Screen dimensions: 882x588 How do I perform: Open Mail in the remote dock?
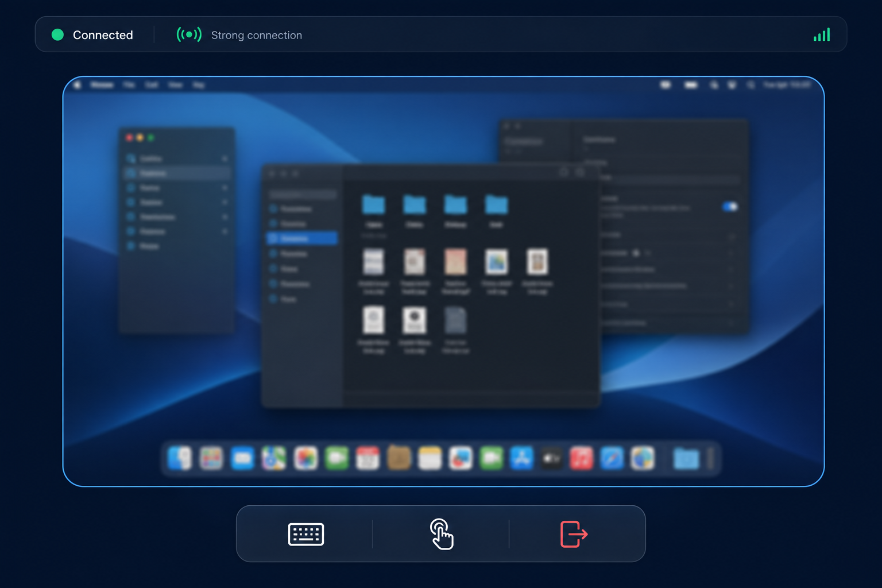242,458
